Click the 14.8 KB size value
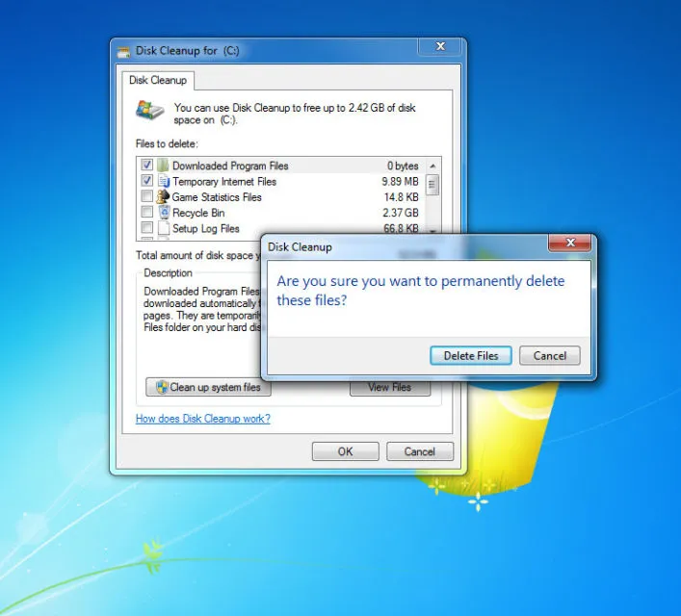This screenshot has width=681, height=616. (x=401, y=197)
